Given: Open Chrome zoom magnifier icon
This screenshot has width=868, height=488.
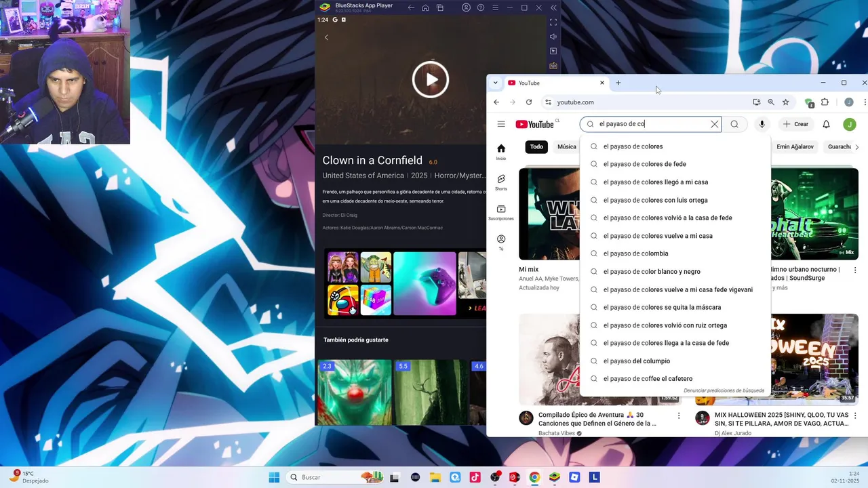Looking at the screenshot, I should (771, 102).
